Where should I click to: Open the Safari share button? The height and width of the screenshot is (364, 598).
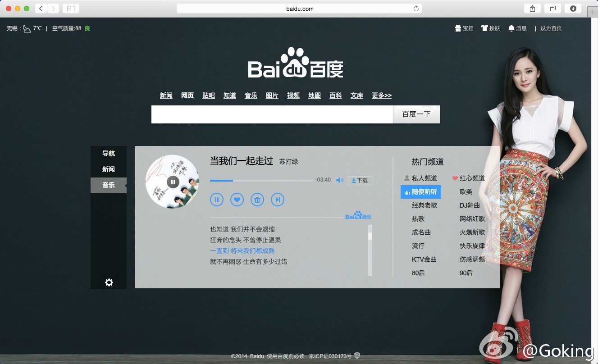pyautogui.click(x=532, y=8)
